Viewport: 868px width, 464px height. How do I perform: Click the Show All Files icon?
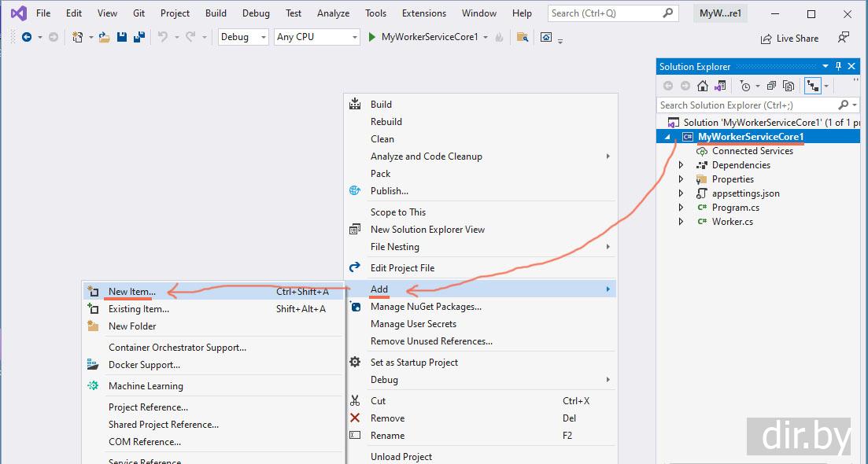[787, 86]
